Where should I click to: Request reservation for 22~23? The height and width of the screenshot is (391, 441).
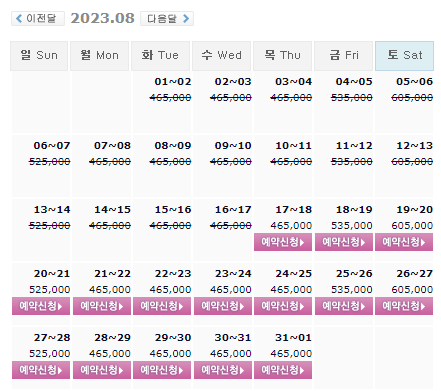[162, 306]
